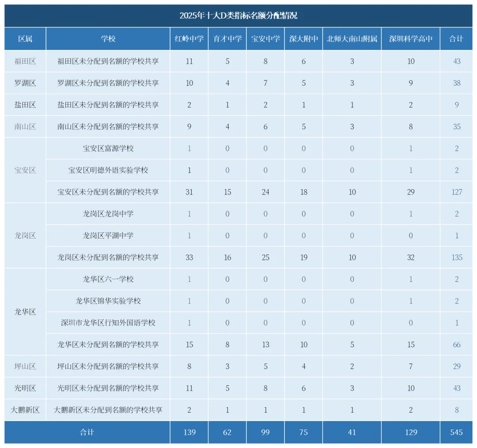The image size is (477, 448).
Task: Click the 盐田区 district cell
Action: click(25, 105)
